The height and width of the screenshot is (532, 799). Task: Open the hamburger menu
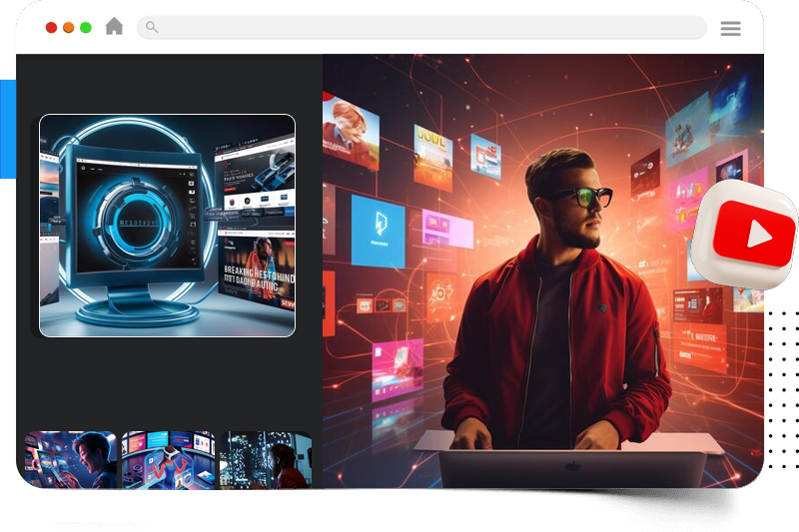point(730,28)
